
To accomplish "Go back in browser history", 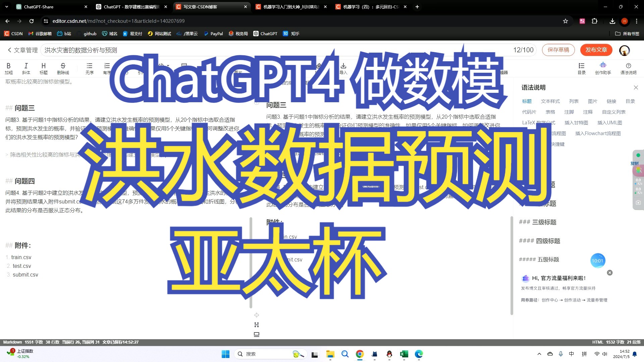I will (x=7, y=21).
